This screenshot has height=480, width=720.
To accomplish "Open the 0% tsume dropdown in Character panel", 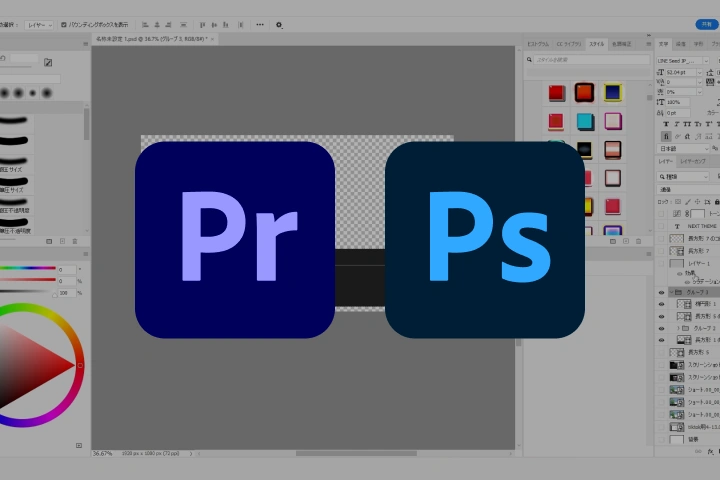I will coord(699,92).
